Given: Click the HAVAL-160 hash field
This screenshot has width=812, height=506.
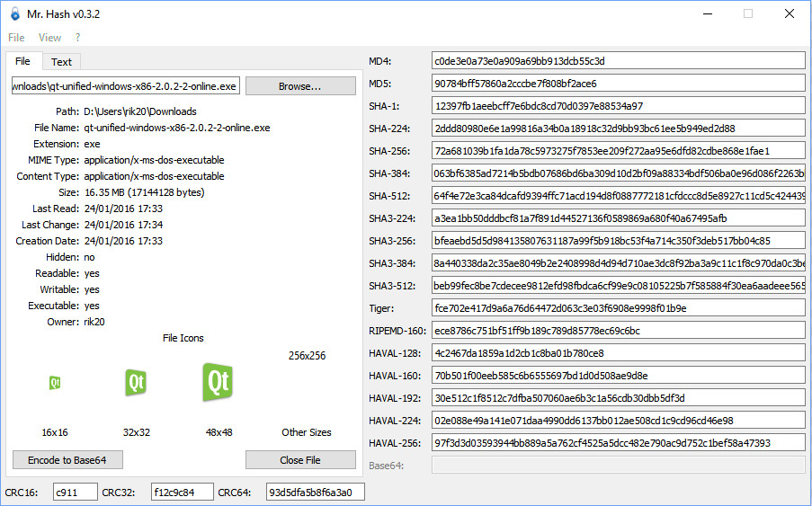Looking at the screenshot, I should [619, 376].
